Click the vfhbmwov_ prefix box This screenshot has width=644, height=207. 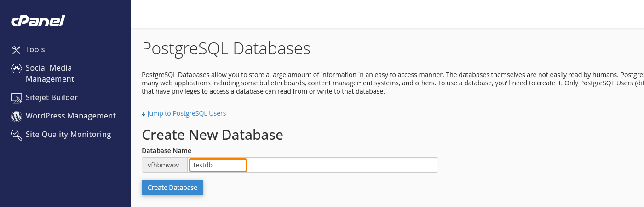pos(165,165)
